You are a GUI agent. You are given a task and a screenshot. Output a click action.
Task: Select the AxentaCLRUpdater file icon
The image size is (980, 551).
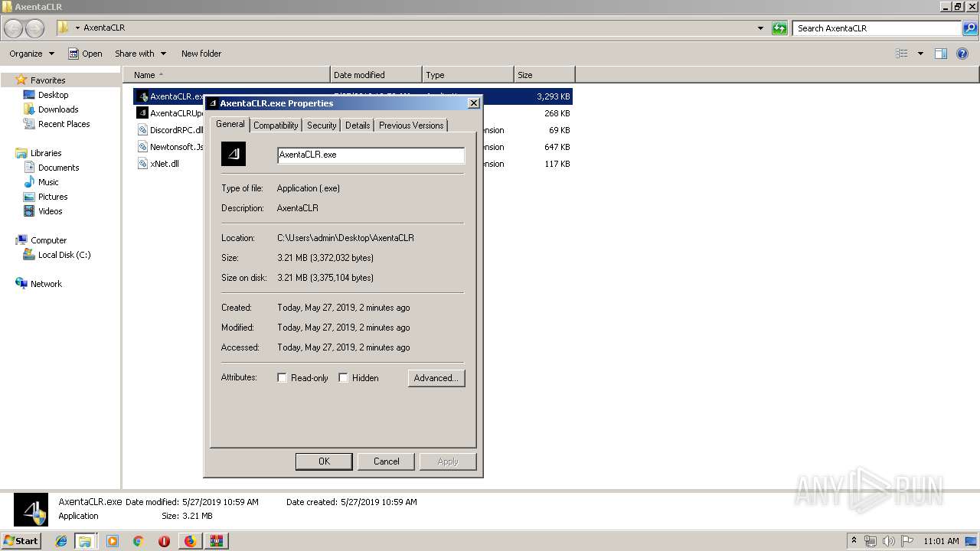142,113
